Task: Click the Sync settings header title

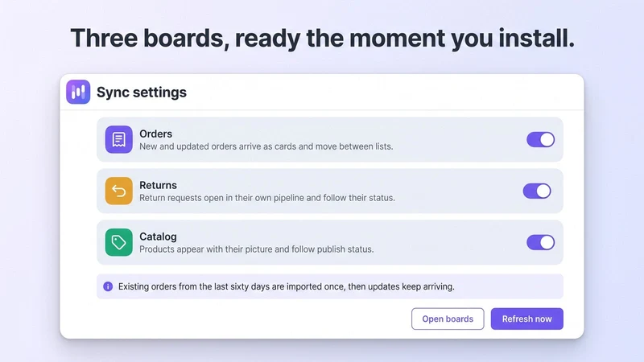Action: pyautogui.click(x=142, y=93)
